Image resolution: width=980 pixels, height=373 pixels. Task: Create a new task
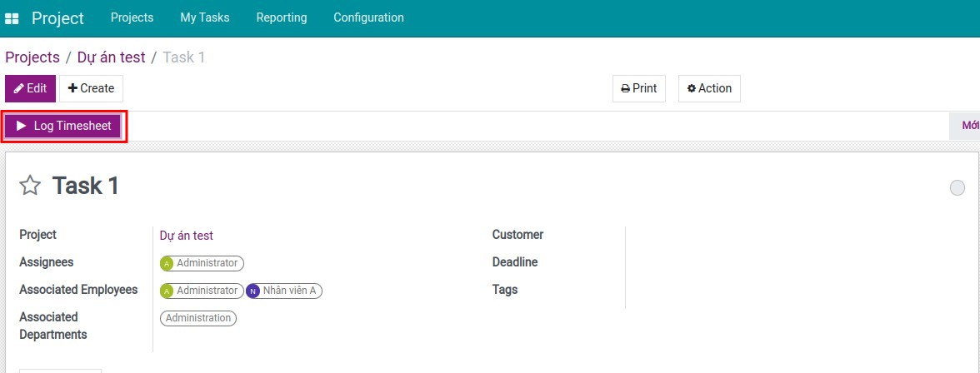[x=91, y=88]
